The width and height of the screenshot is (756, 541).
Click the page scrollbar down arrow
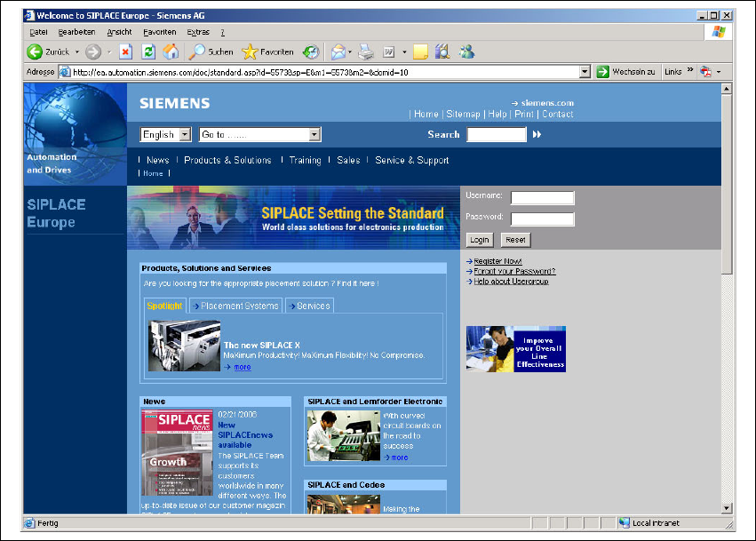[x=727, y=508]
